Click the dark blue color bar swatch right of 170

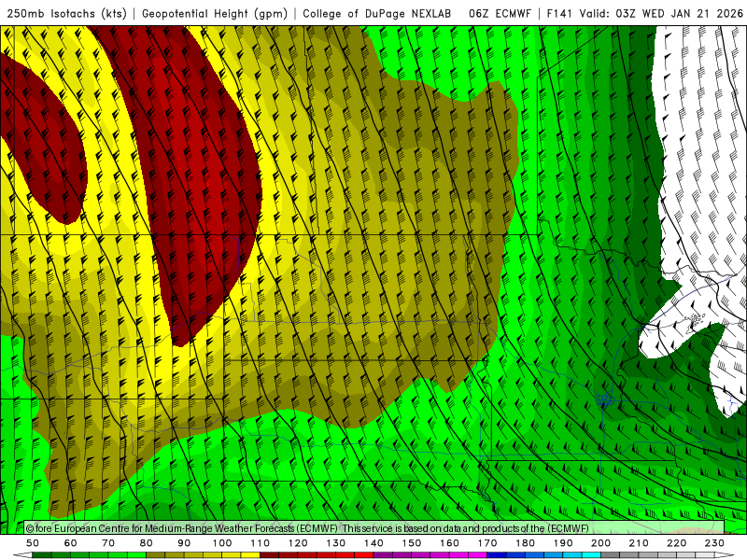497,555
